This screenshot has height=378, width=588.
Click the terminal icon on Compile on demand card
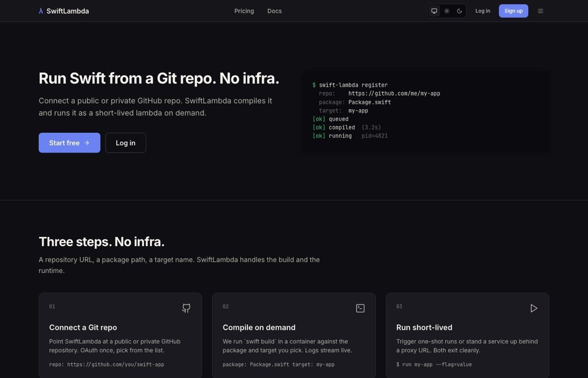click(x=360, y=308)
